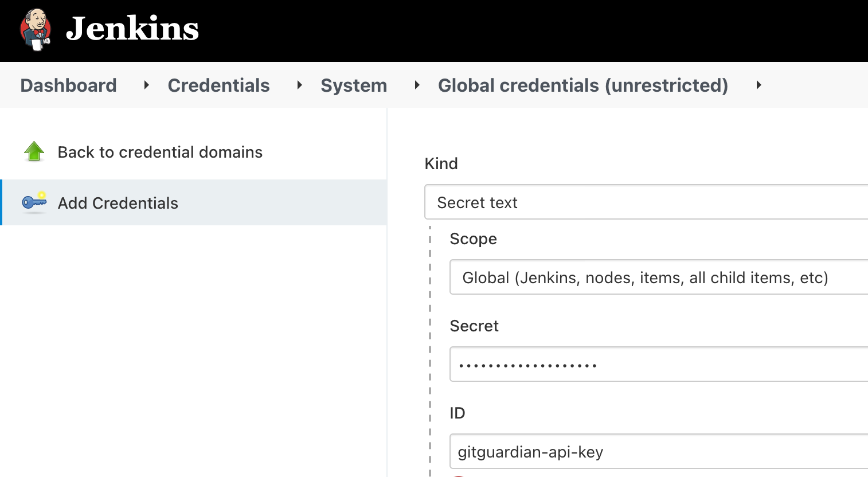This screenshot has width=868, height=477.
Task: Go back to credential domains
Action: point(160,152)
